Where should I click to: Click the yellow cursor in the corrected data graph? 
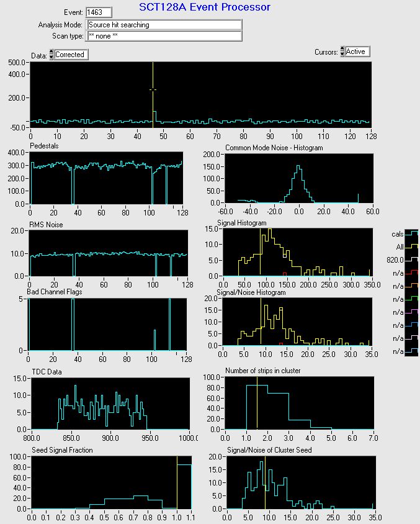[x=153, y=90]
